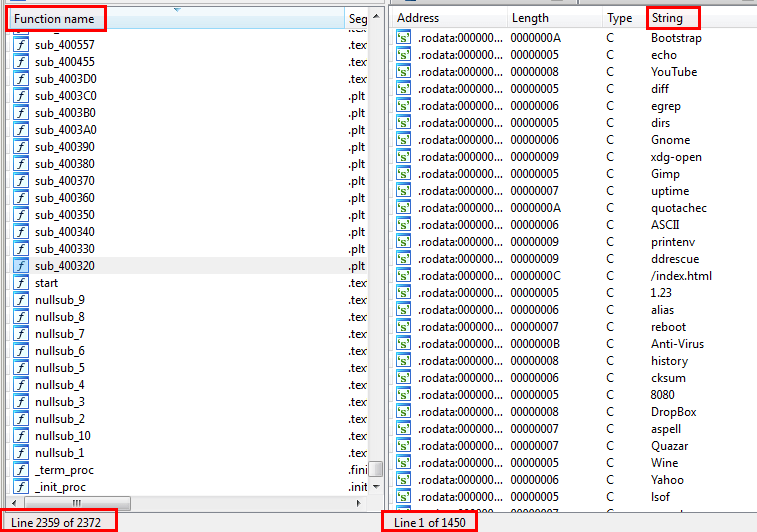This screenshot has width=757, height=532.
Task: Click string icon for DropBox row
Action: 403,412
